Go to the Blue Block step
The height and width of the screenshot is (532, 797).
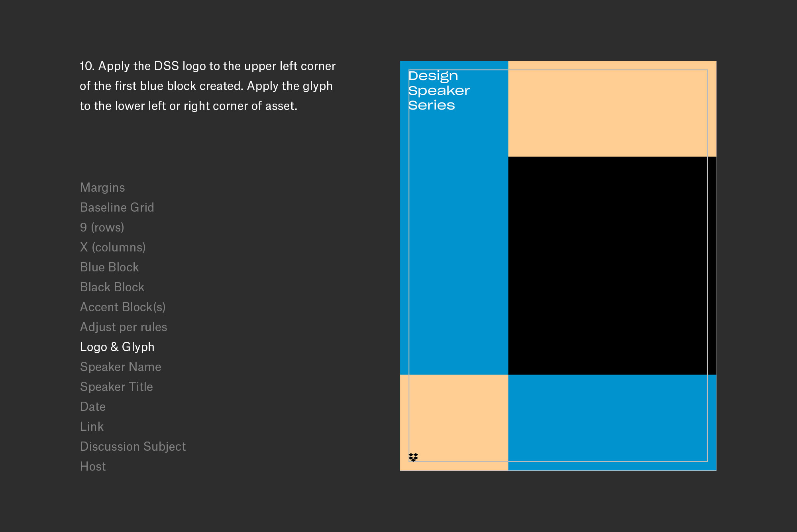[109, 267]
